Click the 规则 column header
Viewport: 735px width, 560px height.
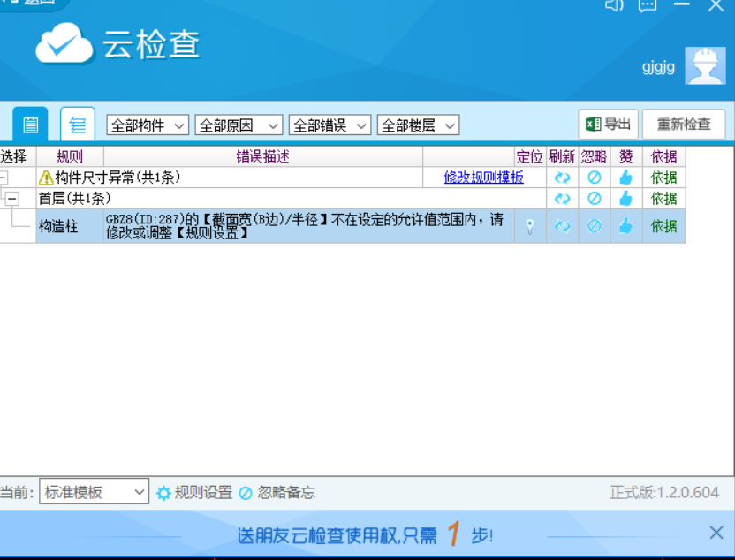70,156
